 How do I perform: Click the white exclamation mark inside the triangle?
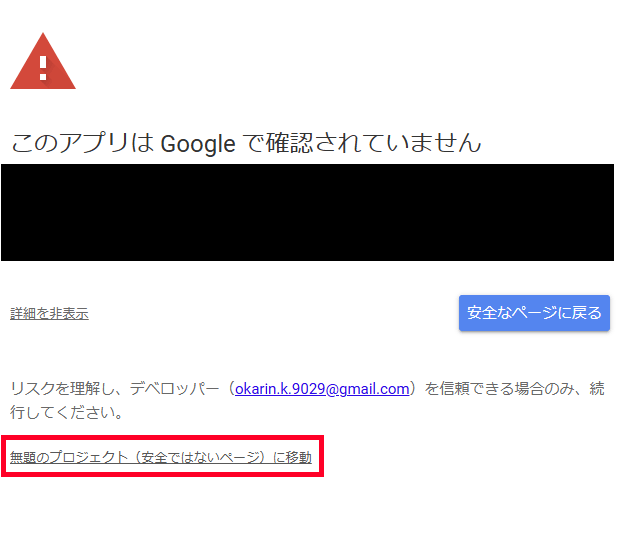click(x=43, y=68)
